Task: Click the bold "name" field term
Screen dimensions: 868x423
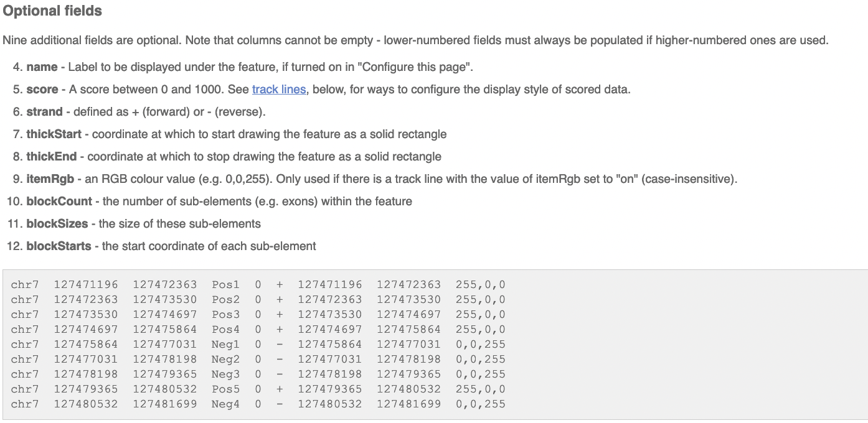Action: (x=42, y=67)
